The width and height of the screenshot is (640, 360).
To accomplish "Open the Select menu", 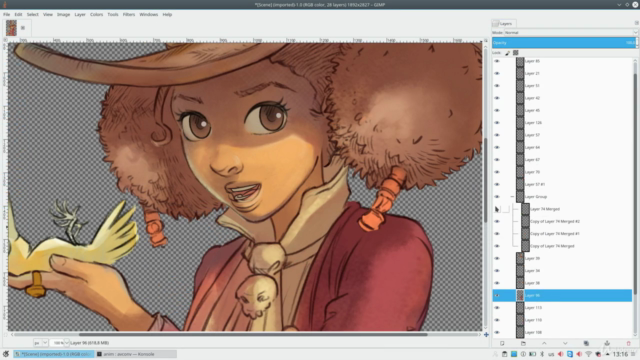I will (x=33, y=14).
